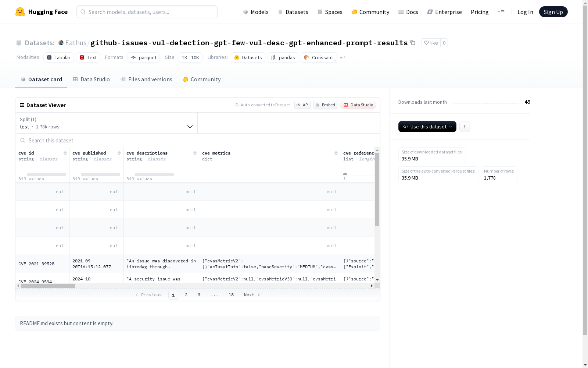Select the parquet format tag
The width and height of the screenshot is (588, 368).
[144, 57]
